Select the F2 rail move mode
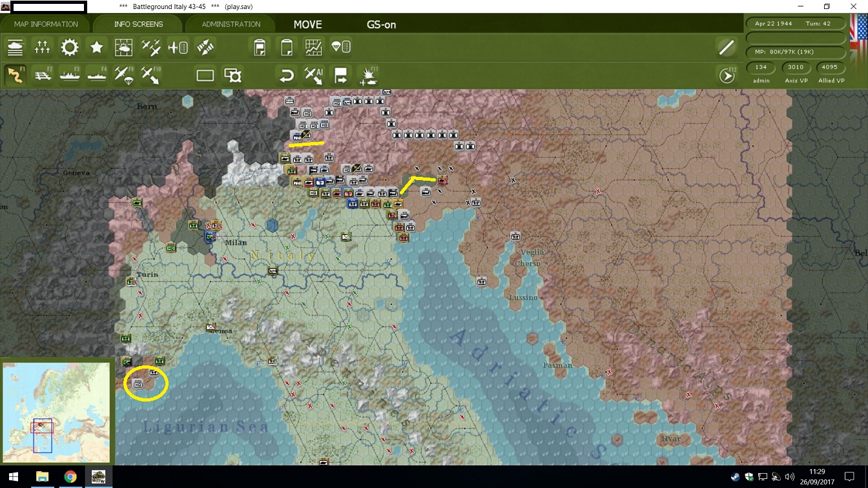The height and width of the screenshot is (488, 868). (x=43, y=75)
